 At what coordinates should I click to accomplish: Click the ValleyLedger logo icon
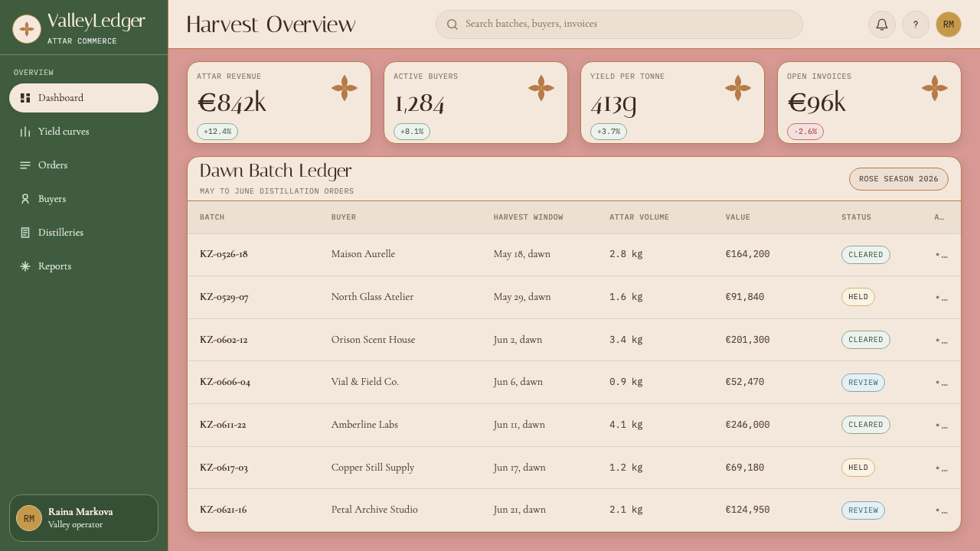(27, 29)
